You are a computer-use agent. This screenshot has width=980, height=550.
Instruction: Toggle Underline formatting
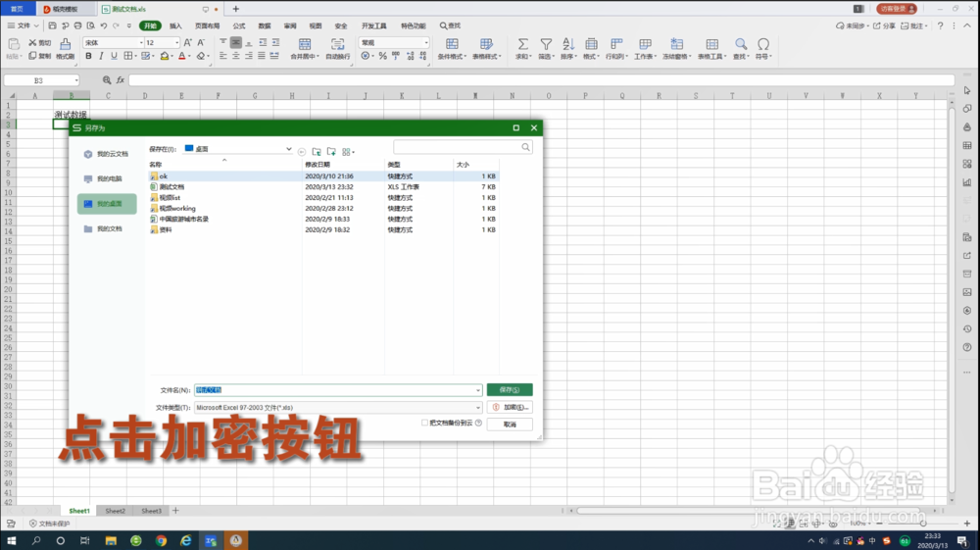tap(114, 56)
